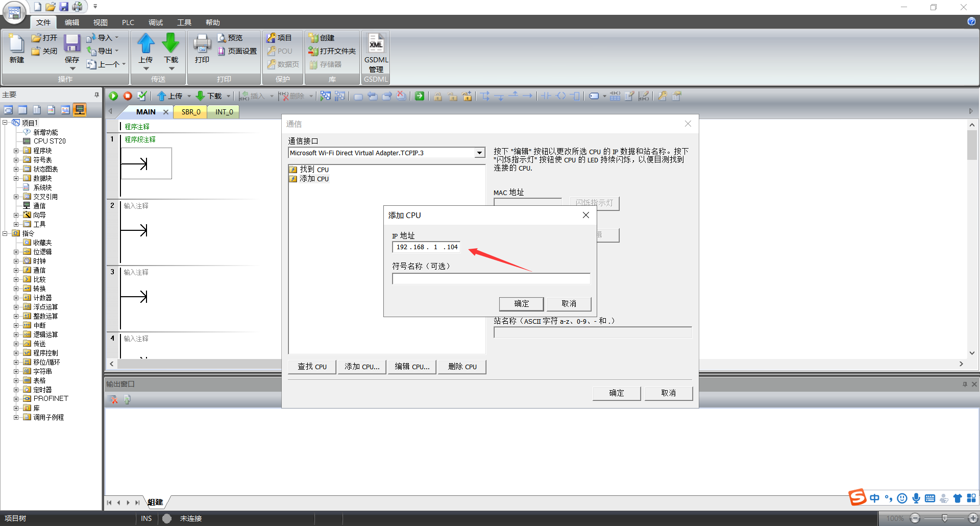
Task: Expand the 符号表 (Symbol Table) tree node
Action: point(16,160)
